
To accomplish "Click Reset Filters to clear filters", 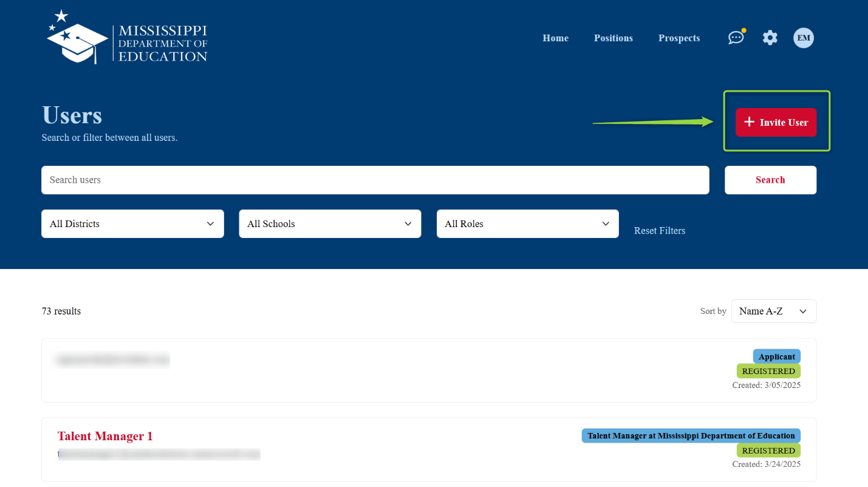I will pyautogui.click(x=660, y=230).
